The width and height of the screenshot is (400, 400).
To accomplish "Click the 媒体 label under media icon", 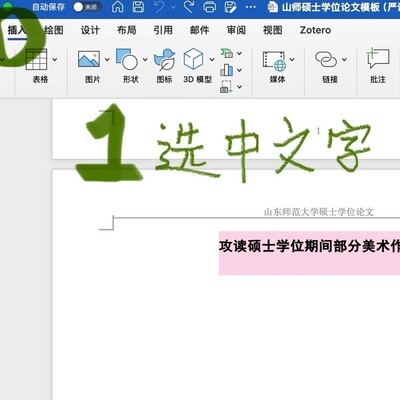I will [x=277, y=79].
